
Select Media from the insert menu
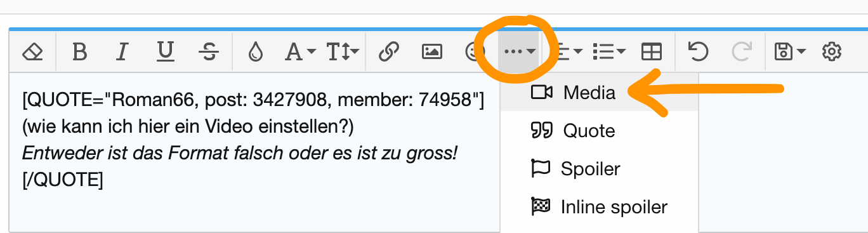(x=599, y=93)
